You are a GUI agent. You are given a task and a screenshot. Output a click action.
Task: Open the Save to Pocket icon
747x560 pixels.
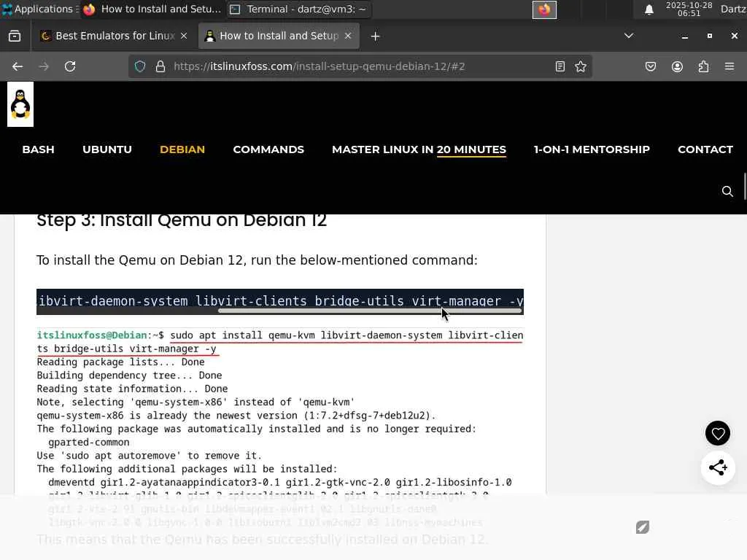(x=651, y=66)
